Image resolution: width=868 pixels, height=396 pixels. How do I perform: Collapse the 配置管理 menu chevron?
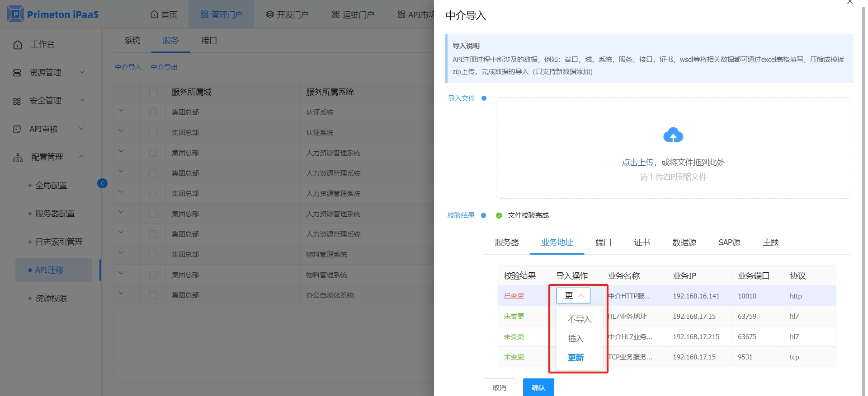pyautogui.click(x=82, y=157)
